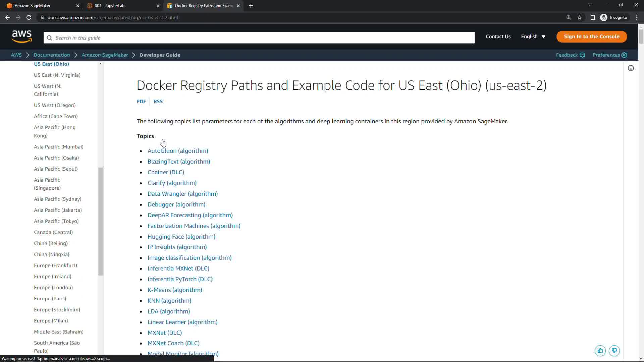
Task: Open the Preferences gear link
Action: [x=609, y=55]
